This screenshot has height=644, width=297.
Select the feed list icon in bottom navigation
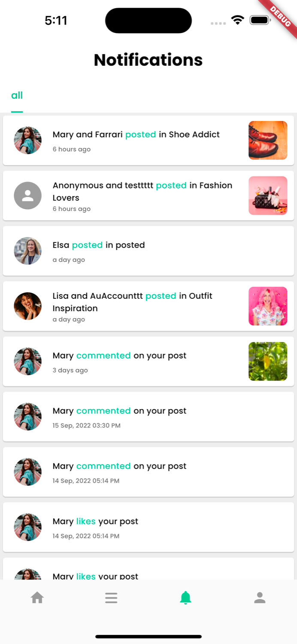coord(111,598)
